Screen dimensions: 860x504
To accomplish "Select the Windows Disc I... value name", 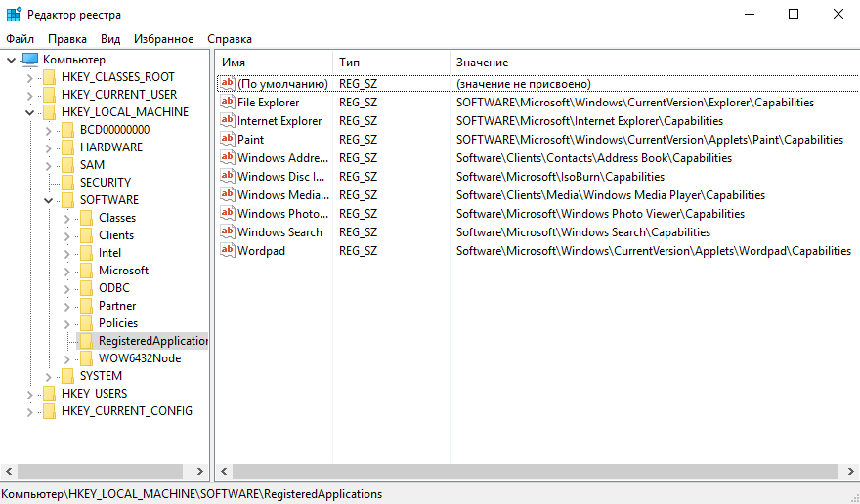I will [x=280, y=177].
